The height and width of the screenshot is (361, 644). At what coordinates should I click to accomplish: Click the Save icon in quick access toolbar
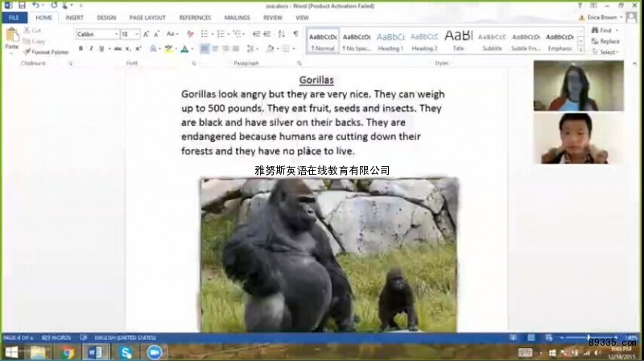click(22, 6)
